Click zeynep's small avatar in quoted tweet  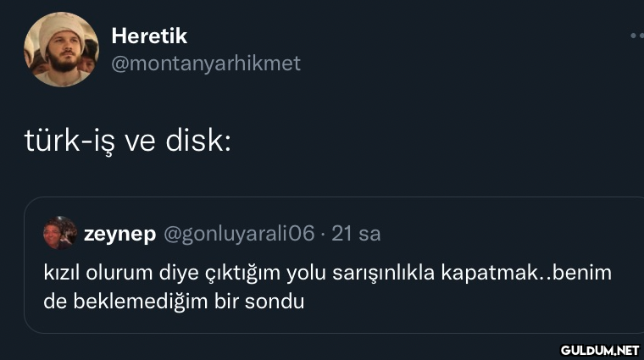point(60,233)
